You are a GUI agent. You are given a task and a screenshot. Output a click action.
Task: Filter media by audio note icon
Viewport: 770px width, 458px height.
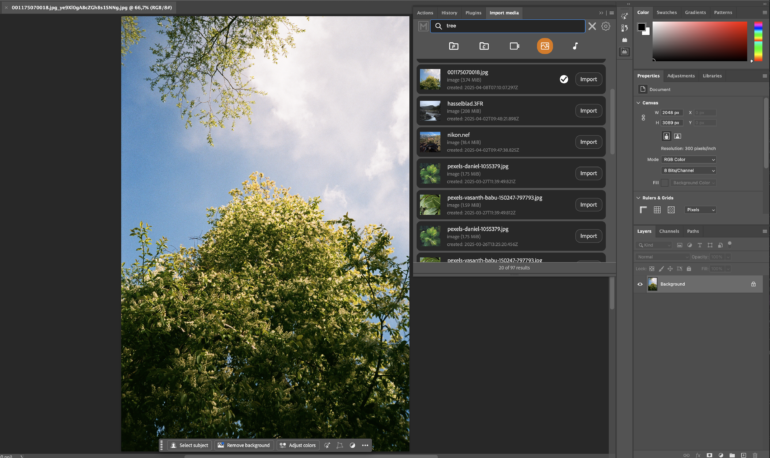click(x=575, y=46)
